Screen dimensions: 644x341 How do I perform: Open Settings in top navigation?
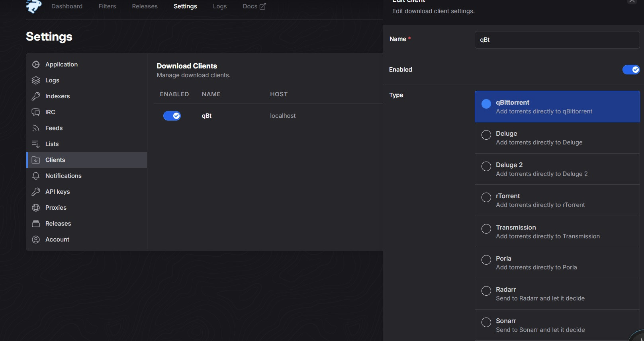(x=185, y=6)
